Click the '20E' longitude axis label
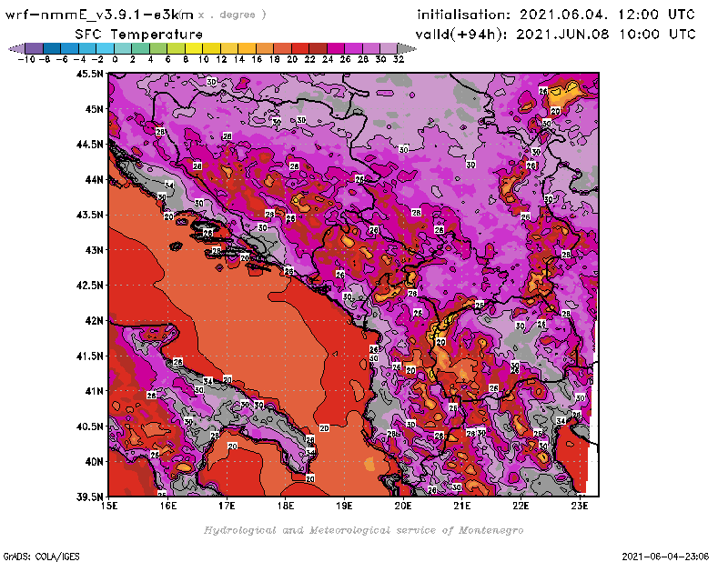 [403, 506]
